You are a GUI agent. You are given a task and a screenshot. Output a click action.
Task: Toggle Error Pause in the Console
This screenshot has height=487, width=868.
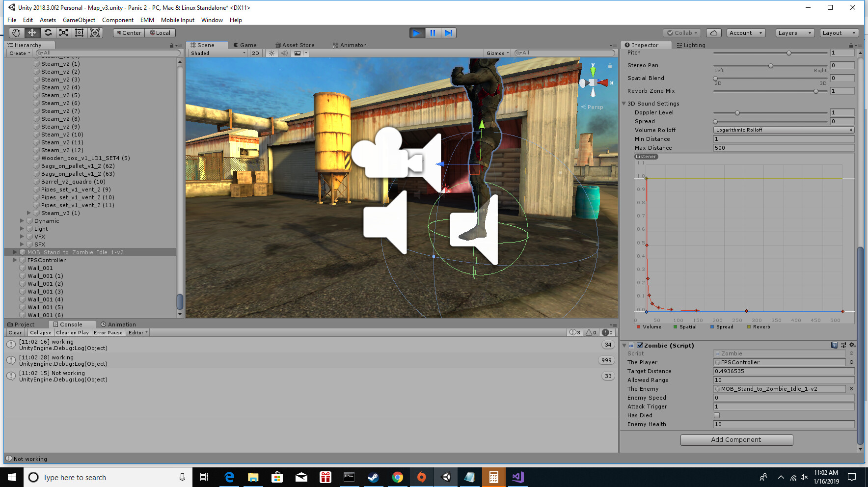click(x=108, y=332)
